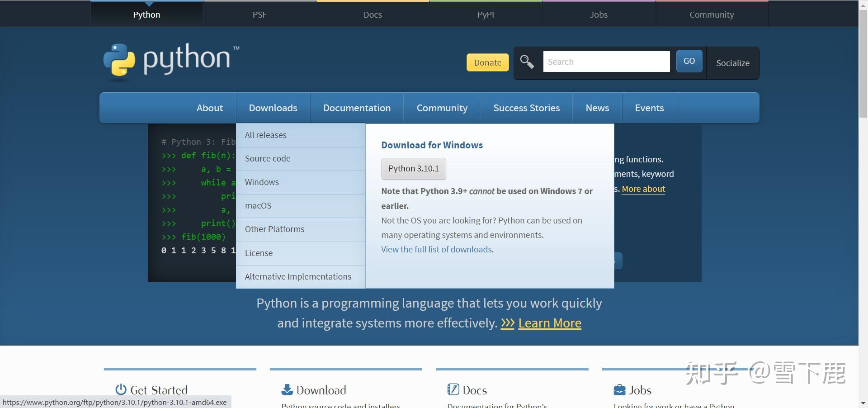Open View the full list of downloads
Viewport: 868px width, 408px height.
coord(436,249)
